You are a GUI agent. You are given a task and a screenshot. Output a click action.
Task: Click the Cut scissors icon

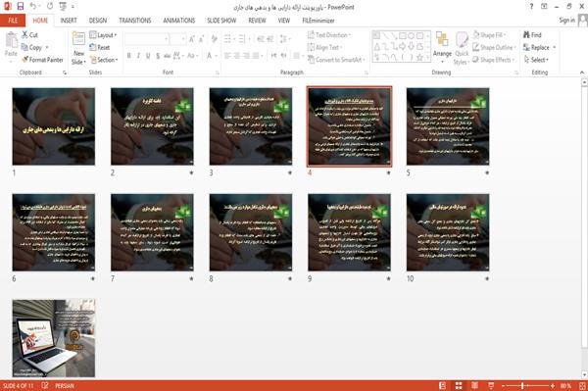point(24,35)
